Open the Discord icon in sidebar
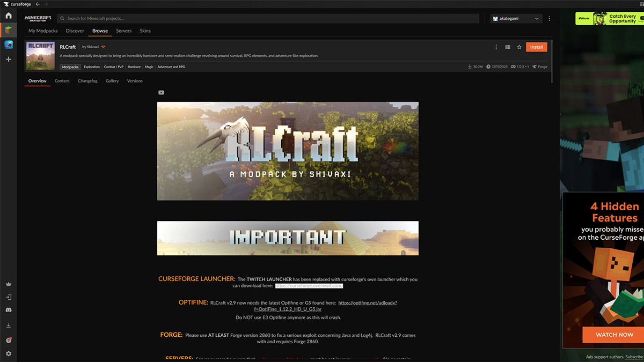Screen dimensions: 644x362 [x=8, y=310]
